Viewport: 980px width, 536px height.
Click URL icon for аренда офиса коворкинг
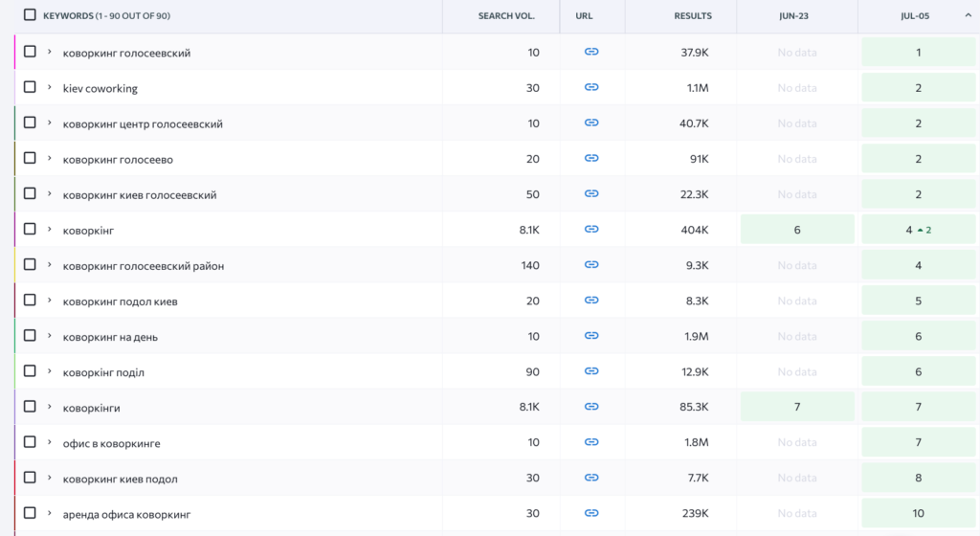(591, 513)
